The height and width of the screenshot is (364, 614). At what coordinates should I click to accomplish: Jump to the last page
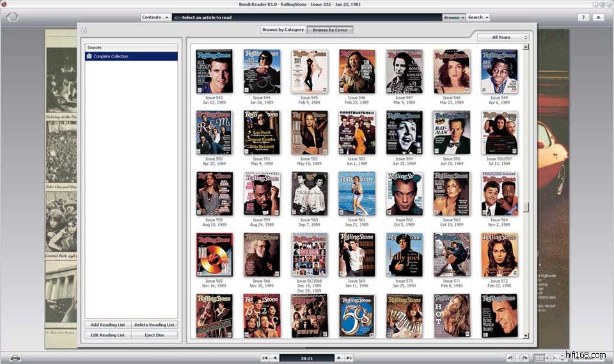point(349,358)
